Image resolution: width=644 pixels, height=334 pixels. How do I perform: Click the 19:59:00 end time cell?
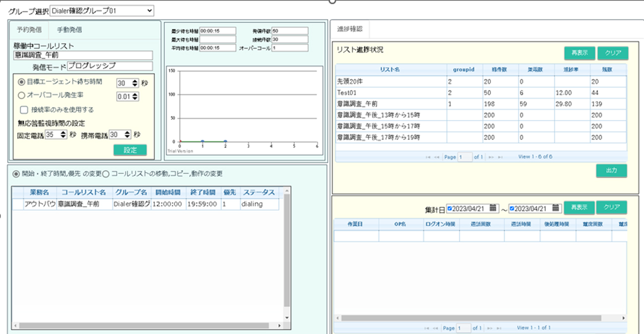[x=203, y=204]
